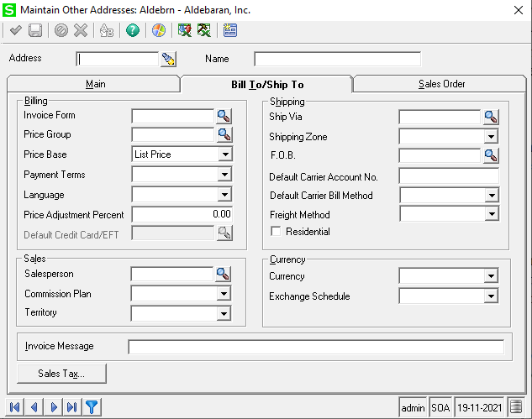532x419 pixels.
Task: Expand the Freight Method dropdown
Action: [x=492, y=214]
